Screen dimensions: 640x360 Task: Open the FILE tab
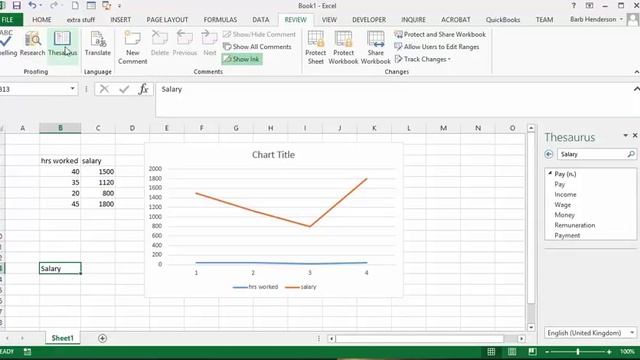point(9,20)
